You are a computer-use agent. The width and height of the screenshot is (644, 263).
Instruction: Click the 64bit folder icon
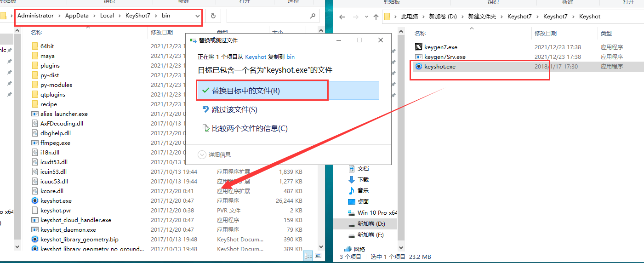tap(35, 46)
